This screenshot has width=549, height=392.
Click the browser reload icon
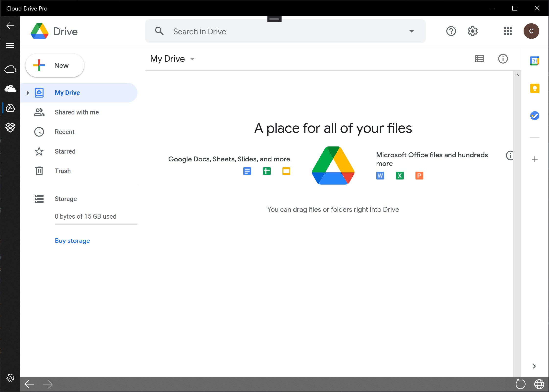[x=520, y=384]
